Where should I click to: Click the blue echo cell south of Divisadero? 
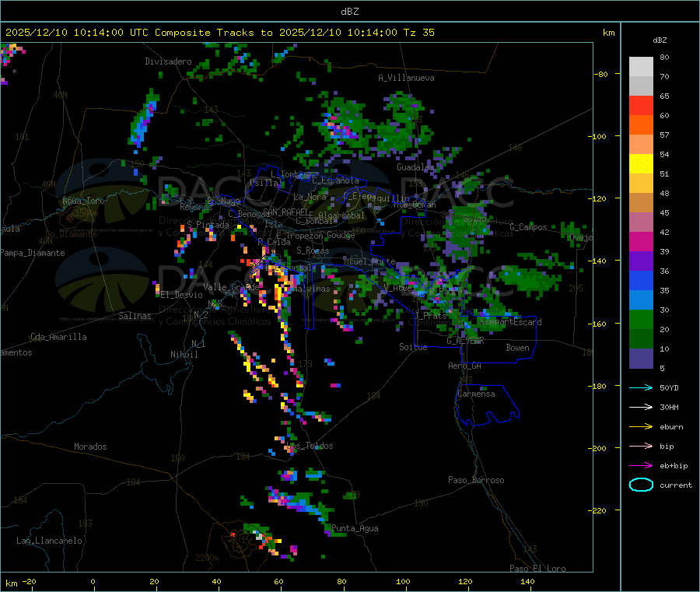click(143, 119)
